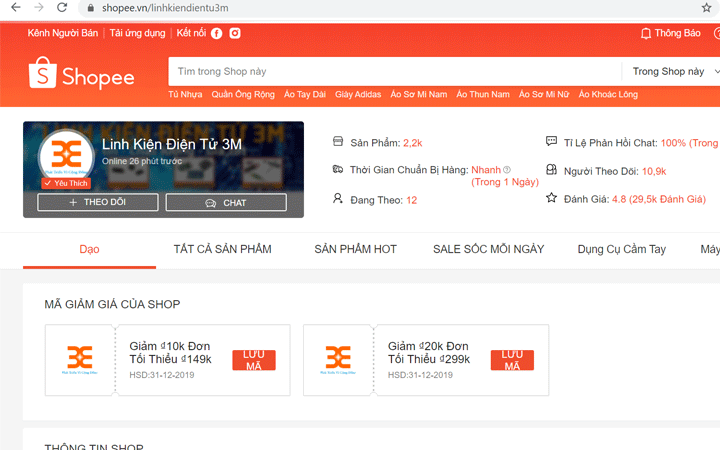Switch to SẢN PHẨM HOT tab
This screenshot has height=450, width=720.
(x=355, y=249)
